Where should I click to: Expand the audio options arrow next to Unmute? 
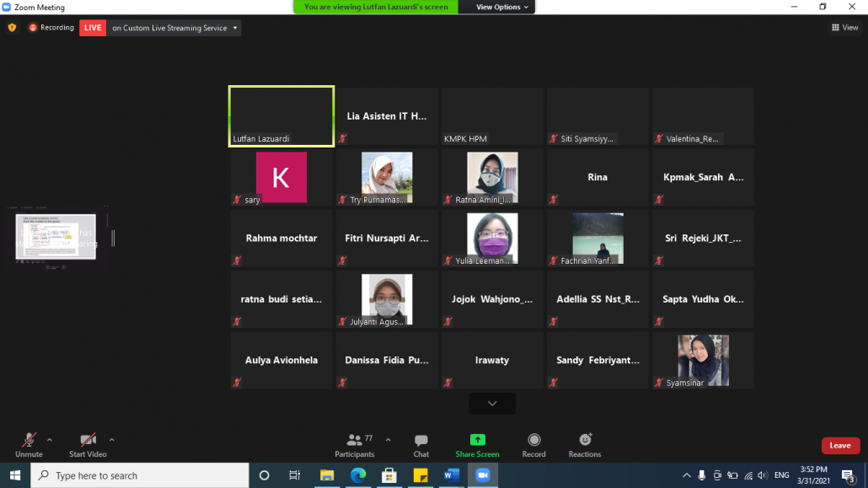(x=50, y=439)
